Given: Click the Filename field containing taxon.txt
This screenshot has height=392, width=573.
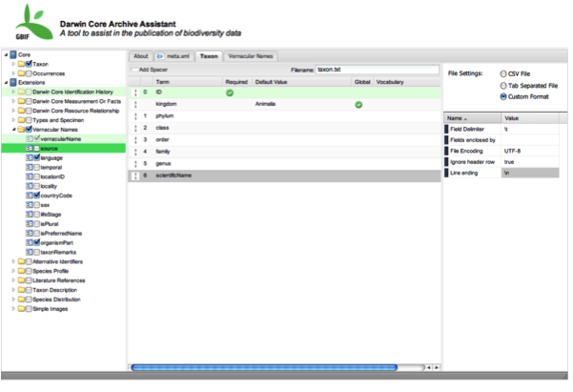Looking at the screenshot, I should pyautogui.click(x=378, y=70).
